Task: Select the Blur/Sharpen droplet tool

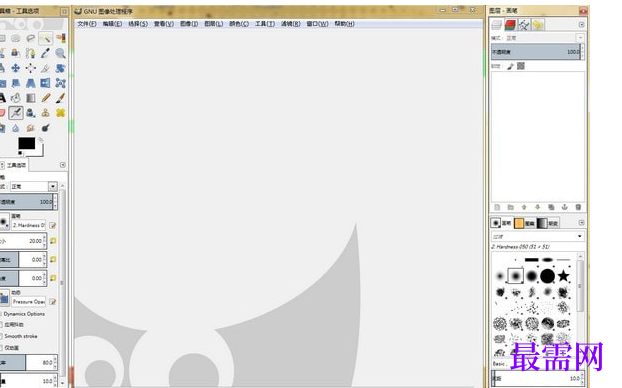Action: pyautogui.click(x=15, y=128)
